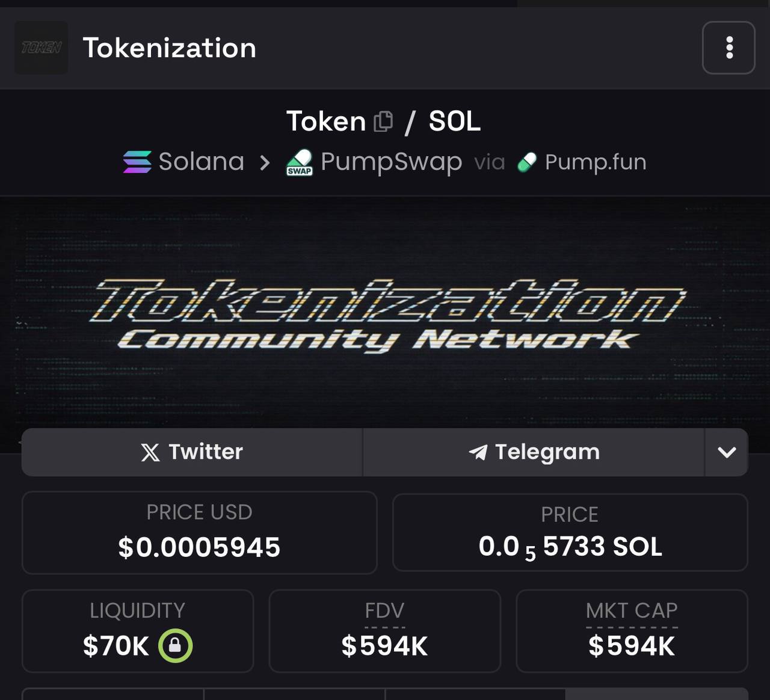Click the PRICE USD value box
This screenshot has width=770, height=700.
[x=199, y=532]
